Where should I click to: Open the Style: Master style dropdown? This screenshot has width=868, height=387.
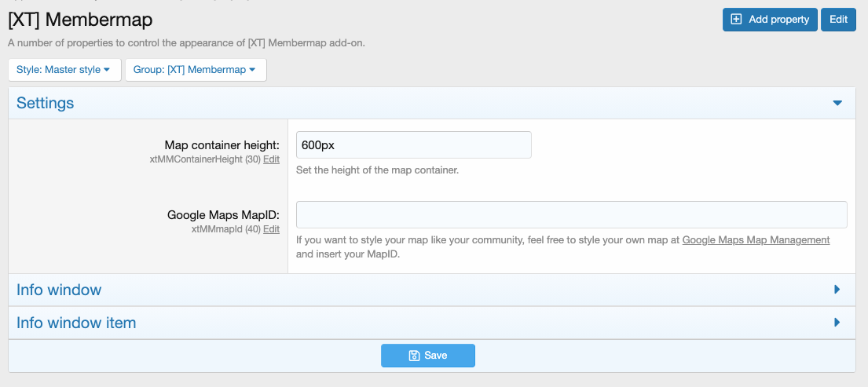pyautogui.click(x=64, y=70)
